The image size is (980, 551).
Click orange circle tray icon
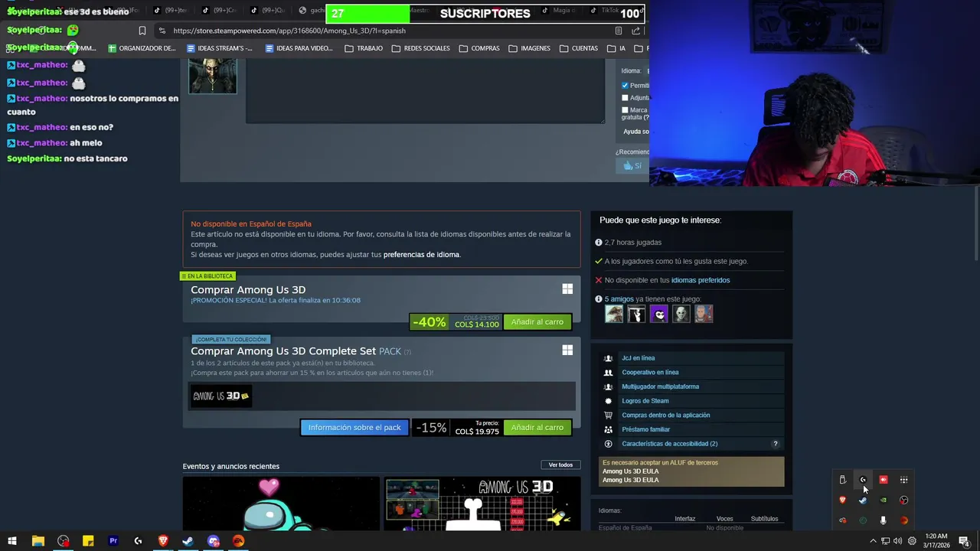904,520
